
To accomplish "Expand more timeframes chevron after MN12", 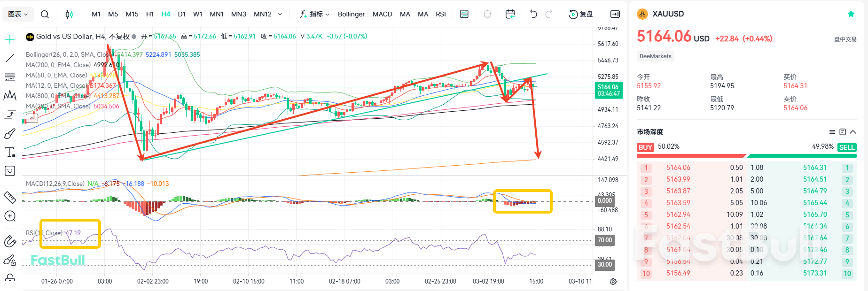I will click(280, 14).
